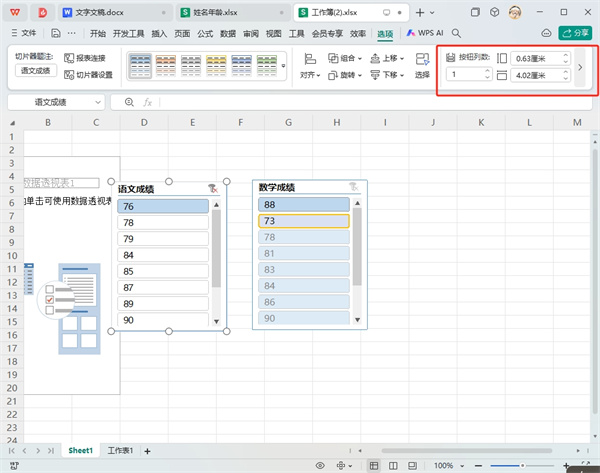Open the 公式 ribbon tab
The height and width of the screenshot is (473, 600).
tap(205, 33)
